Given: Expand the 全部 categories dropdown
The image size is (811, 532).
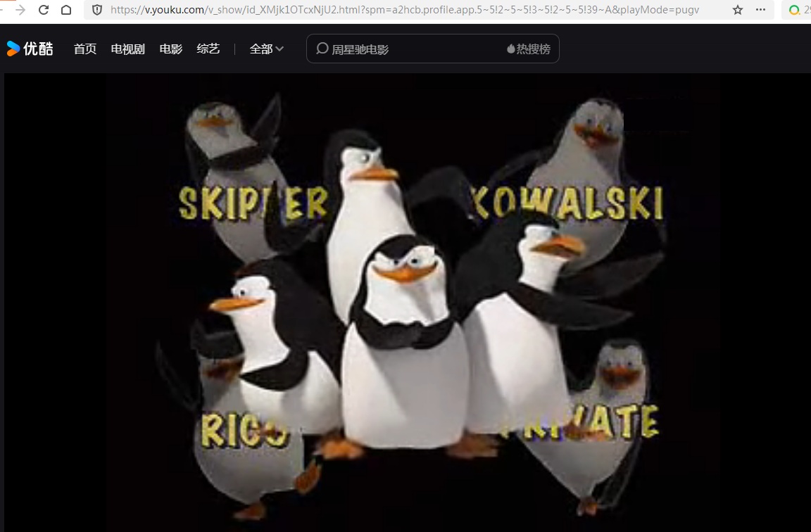Looking at the screenshot, I should click(266, 49).
